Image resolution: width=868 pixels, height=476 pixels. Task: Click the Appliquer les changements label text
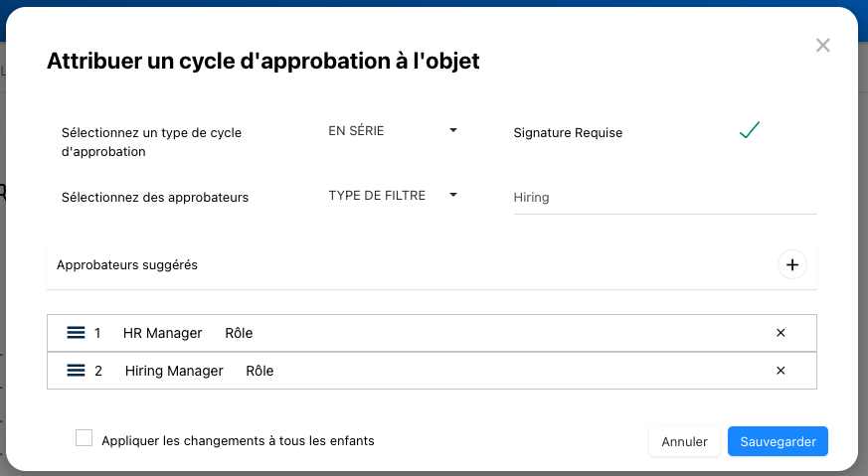238,440
